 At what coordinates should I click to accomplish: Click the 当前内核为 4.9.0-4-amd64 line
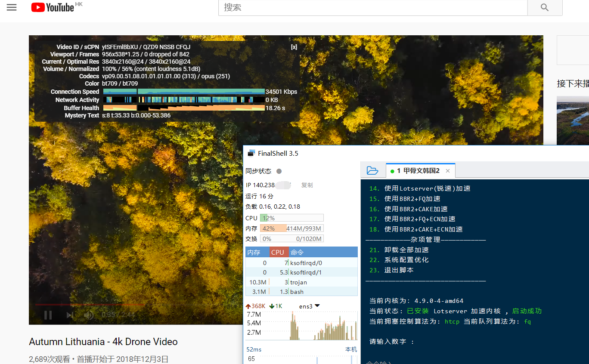tap(416, 301)
